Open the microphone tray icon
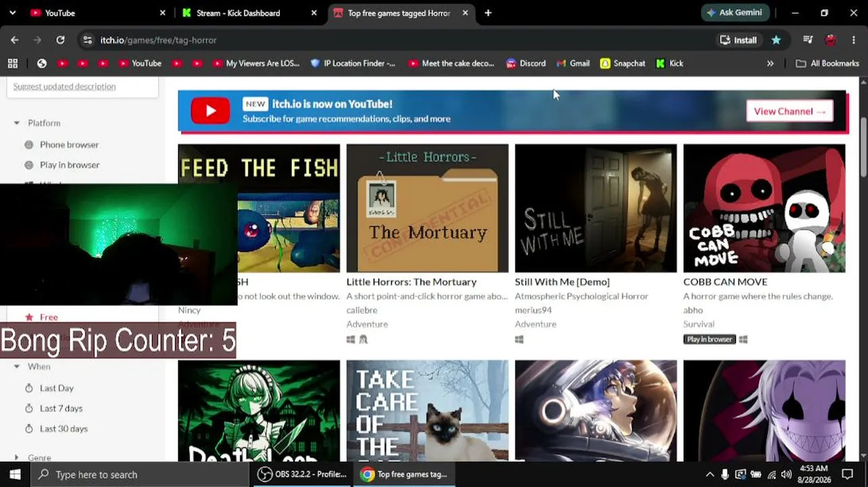 (725, 474)
